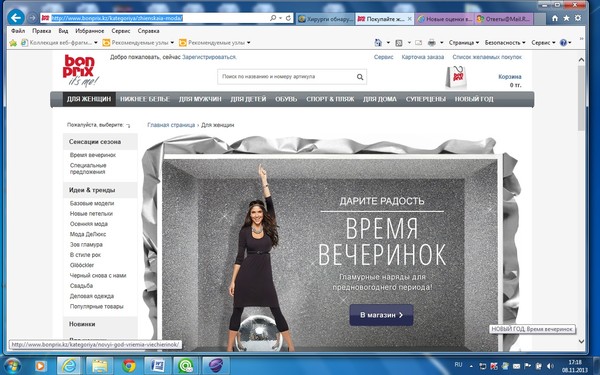The image size is (600, 375).
Task: Expand the Безопасность dropdown menu
Action: (505, 43)
